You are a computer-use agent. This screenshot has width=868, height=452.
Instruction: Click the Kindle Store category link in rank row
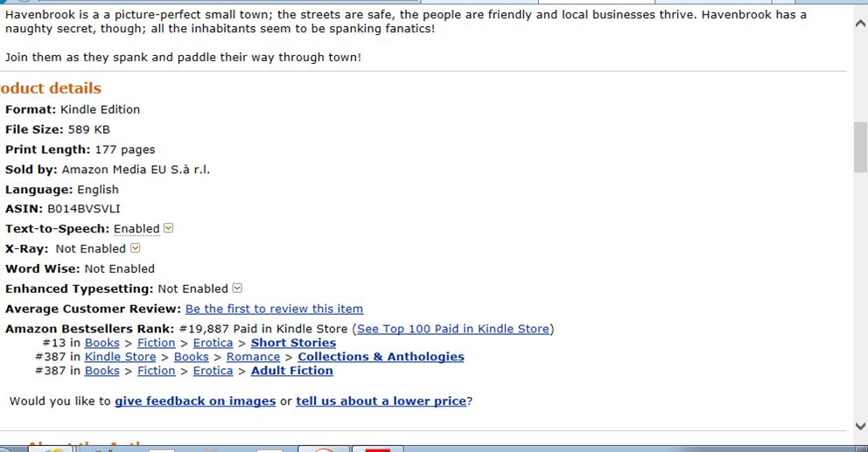(120, 357)
